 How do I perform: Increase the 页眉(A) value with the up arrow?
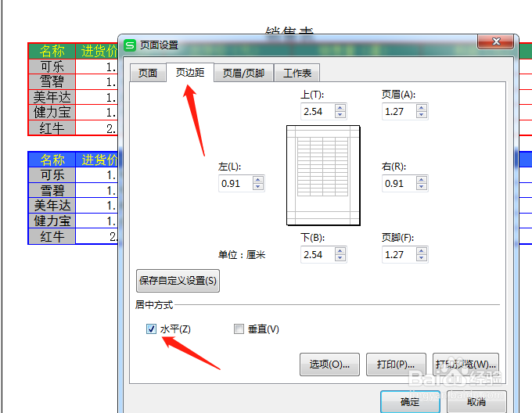[422, 108]
